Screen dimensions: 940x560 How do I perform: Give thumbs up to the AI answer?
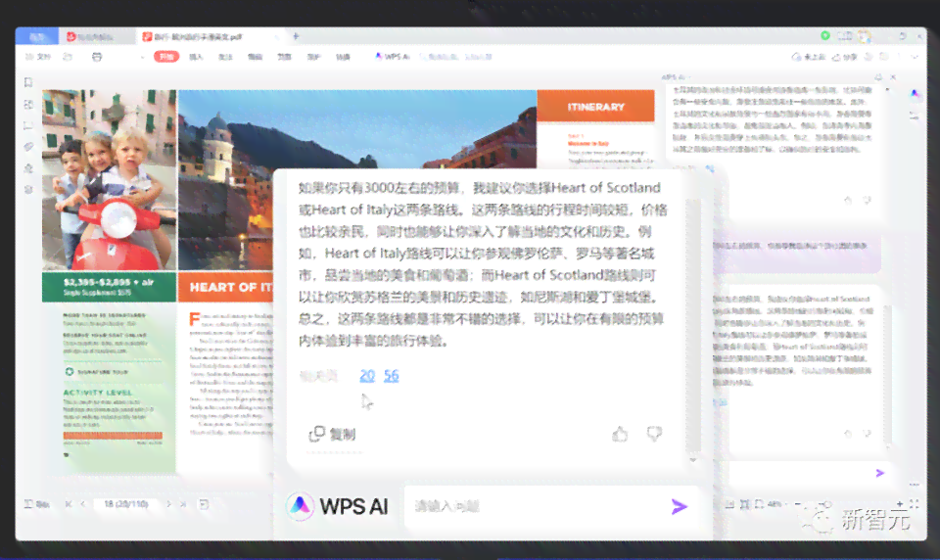coord(620,434)
